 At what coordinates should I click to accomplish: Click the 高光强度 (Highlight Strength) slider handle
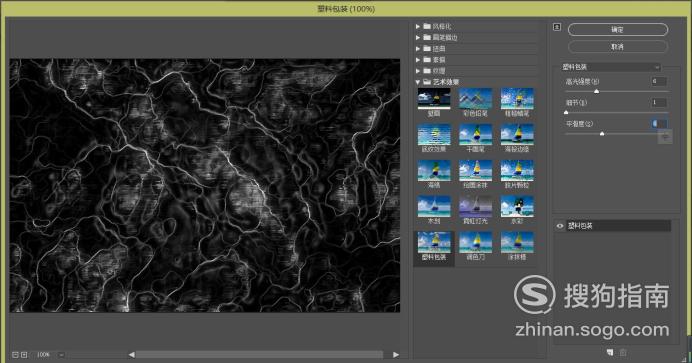[x=597, y=91]
